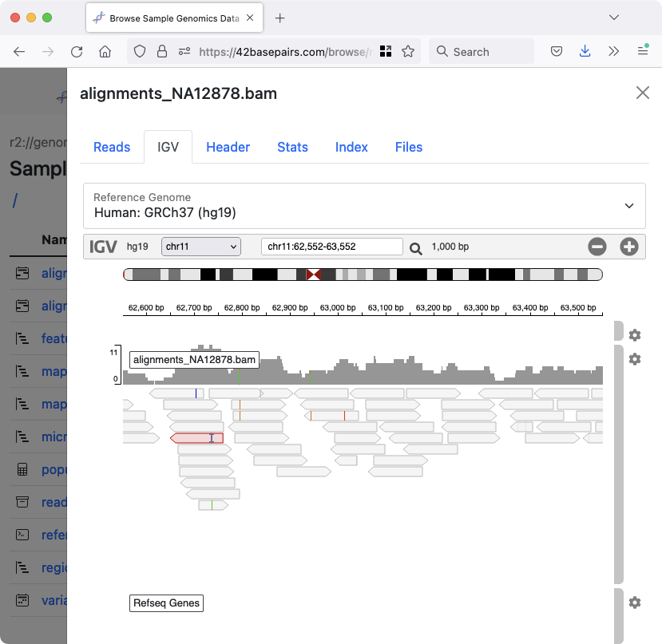Open the second track's gear settings
This screenshot has width=662, height=644.
635,359
